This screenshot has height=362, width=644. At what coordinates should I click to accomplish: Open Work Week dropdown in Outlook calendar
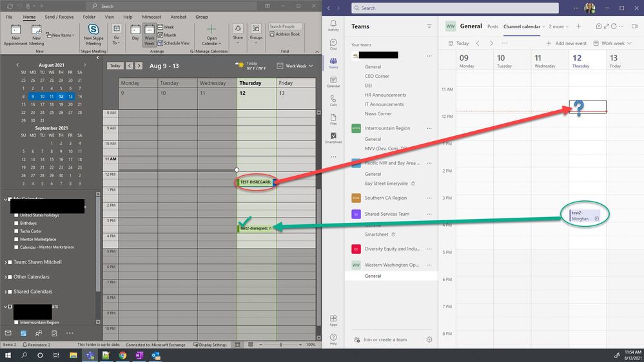coord(295,66)
